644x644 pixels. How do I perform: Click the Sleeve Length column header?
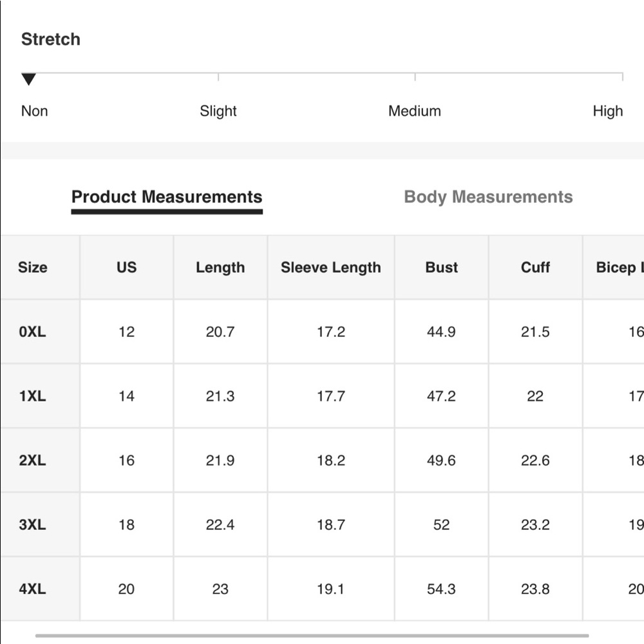[331, 267]
